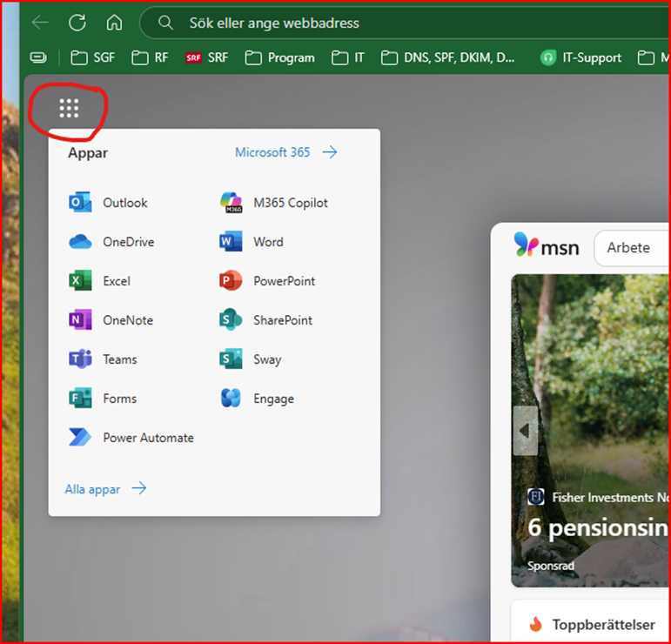
Task: Go to home page icon
Action: tap(114, 23)
